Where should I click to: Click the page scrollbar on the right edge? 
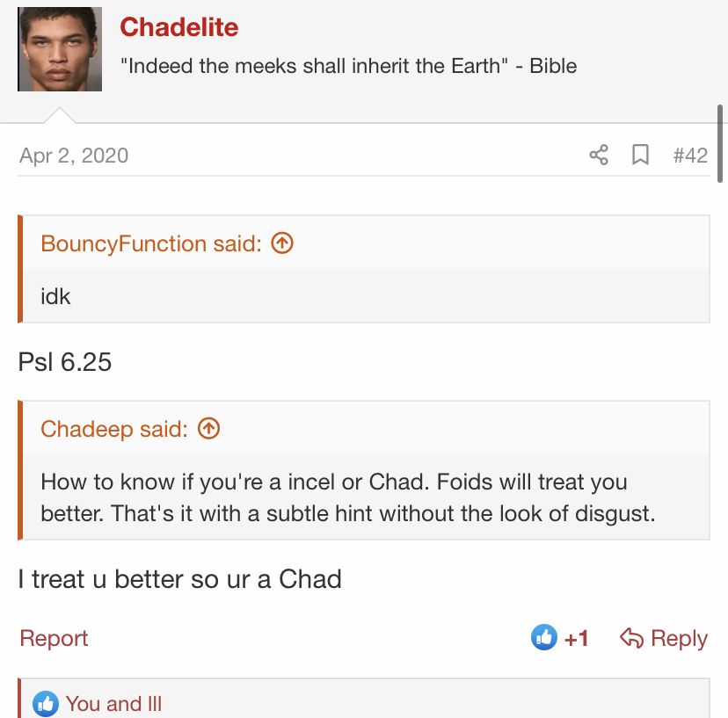(x=719, y=144)
